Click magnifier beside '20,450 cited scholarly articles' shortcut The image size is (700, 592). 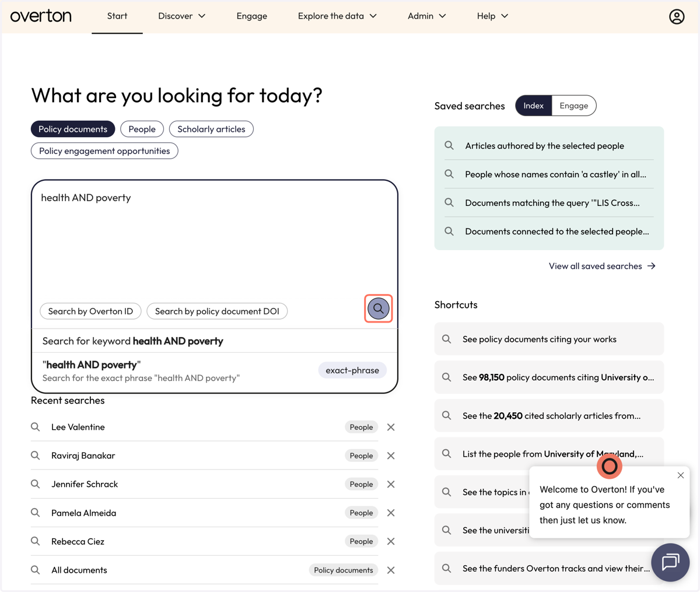[447, 416]
